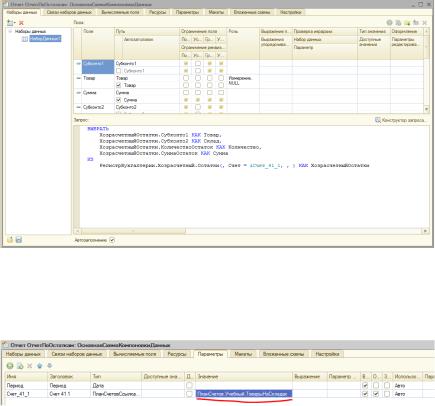
Task: Open Вложенные схемы tab in lower window
Action: [283, 354]
